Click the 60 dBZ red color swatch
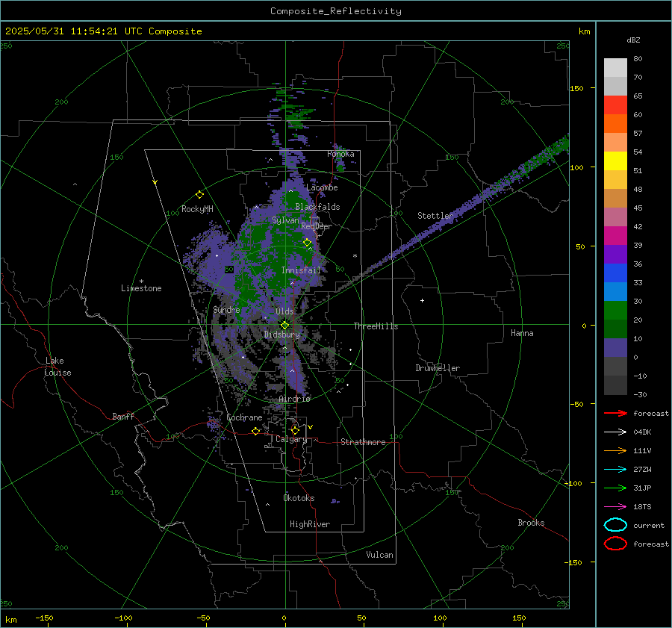The height and width of the screenshot is (628, 672). tap(615, 105)
